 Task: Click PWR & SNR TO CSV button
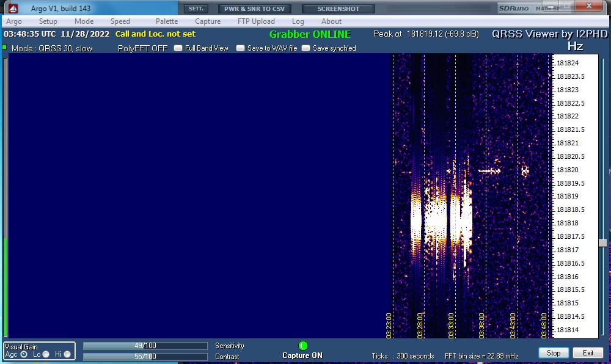click(254, 9)
